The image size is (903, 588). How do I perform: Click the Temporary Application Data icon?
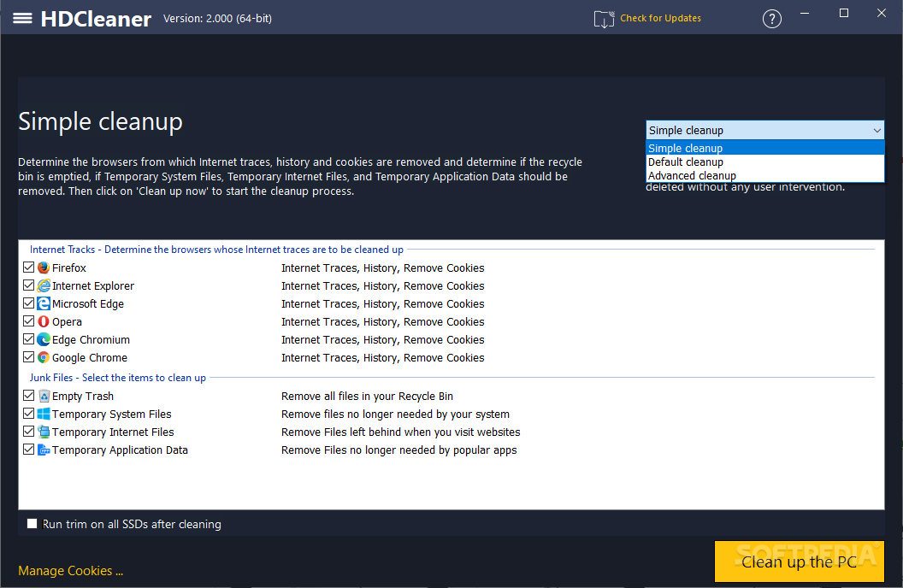44,450
